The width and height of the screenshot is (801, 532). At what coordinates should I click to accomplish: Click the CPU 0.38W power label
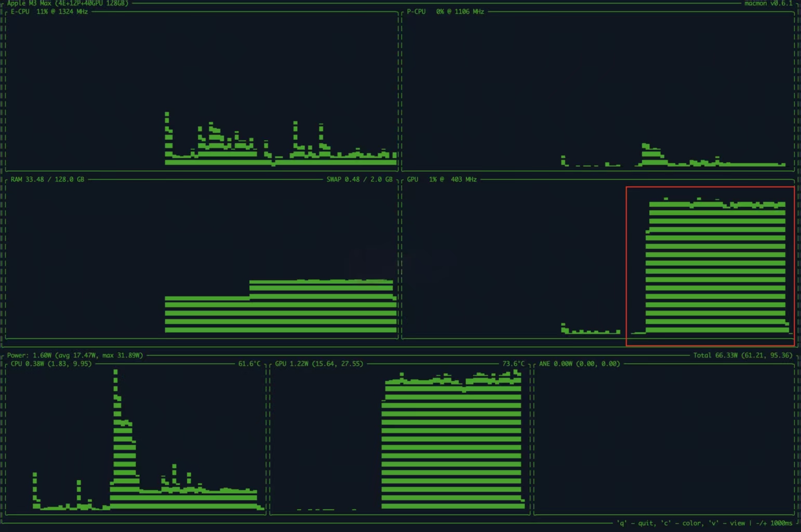click(51, 364)
